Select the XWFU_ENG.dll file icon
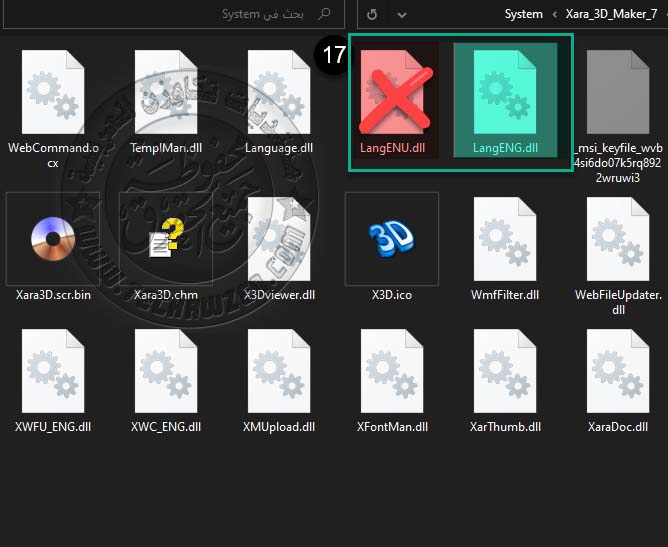Screen dimensions: 668x547 tap(53, 371)
